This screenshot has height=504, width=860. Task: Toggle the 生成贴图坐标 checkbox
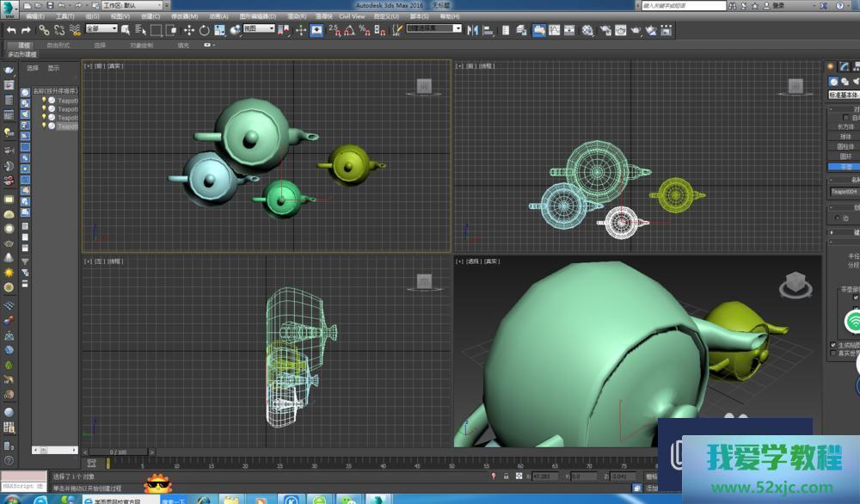pos(833,344)
